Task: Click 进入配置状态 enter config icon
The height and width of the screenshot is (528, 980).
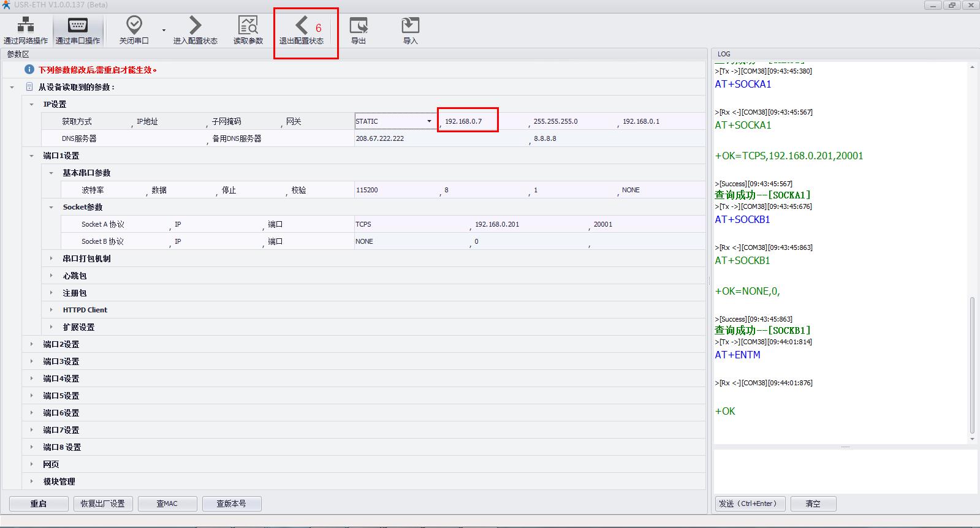Action: pyautogui.click(x=195, y=29)
